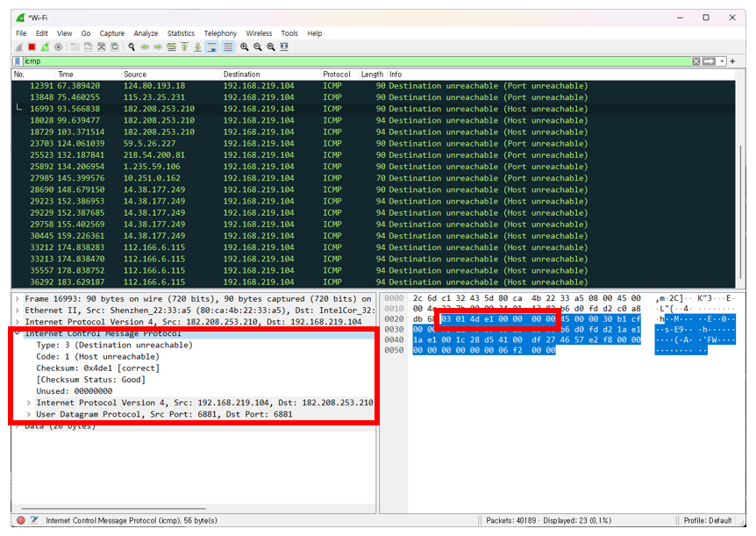
Task: Toggle auto-scroll during live capture
Action: (211, 46)
